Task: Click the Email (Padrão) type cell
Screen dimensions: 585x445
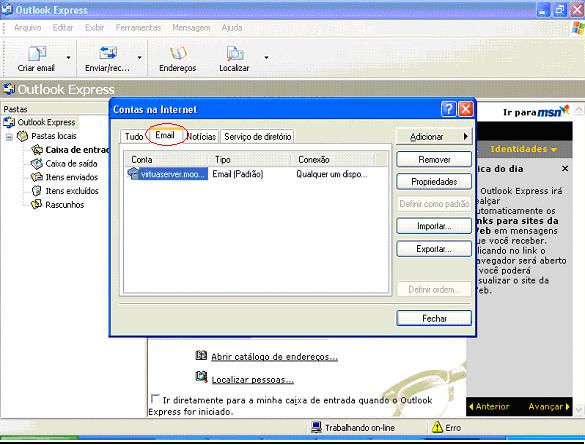Action: (238, 174)
